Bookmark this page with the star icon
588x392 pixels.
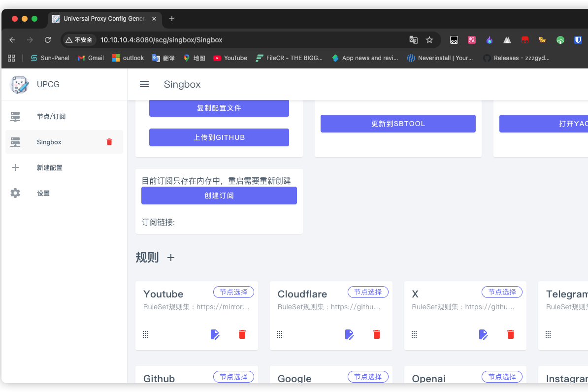pyautogui.click(x=429, y=40)
